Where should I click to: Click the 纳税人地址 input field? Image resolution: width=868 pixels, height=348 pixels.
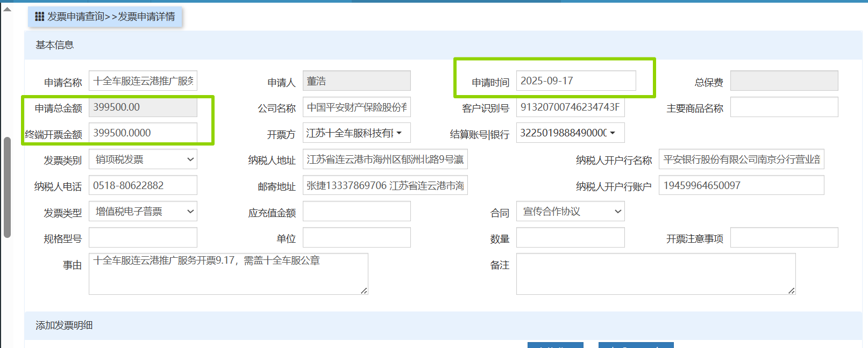385,159
